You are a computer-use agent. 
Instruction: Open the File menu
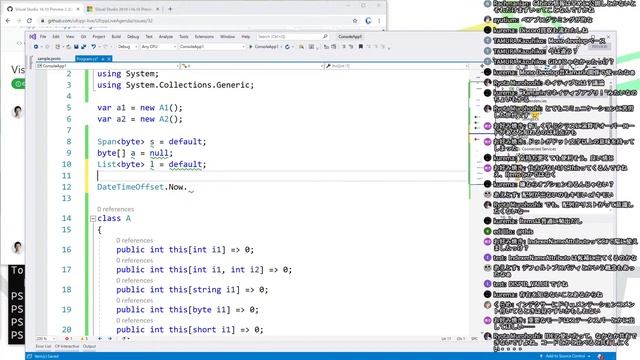pyautogui.click(x=43, y=37)
